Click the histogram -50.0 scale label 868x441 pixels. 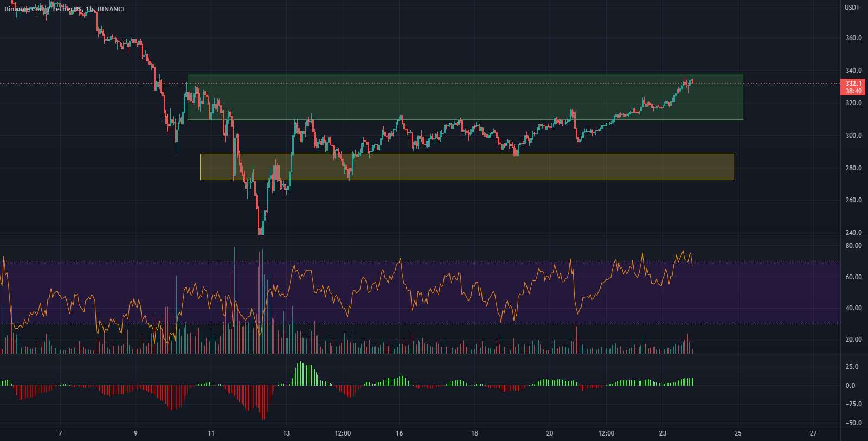[x=853, y=423]
